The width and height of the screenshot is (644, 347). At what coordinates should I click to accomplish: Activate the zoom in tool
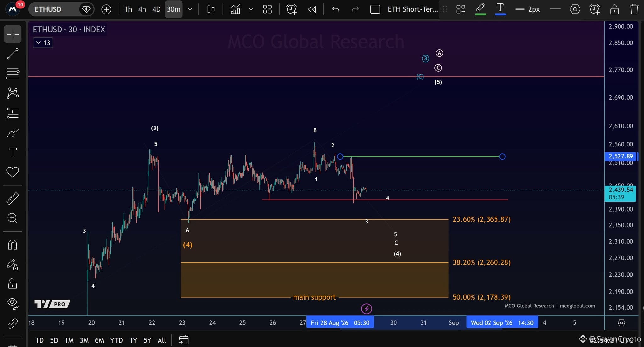pyautogui.click(x=13, y=218)
